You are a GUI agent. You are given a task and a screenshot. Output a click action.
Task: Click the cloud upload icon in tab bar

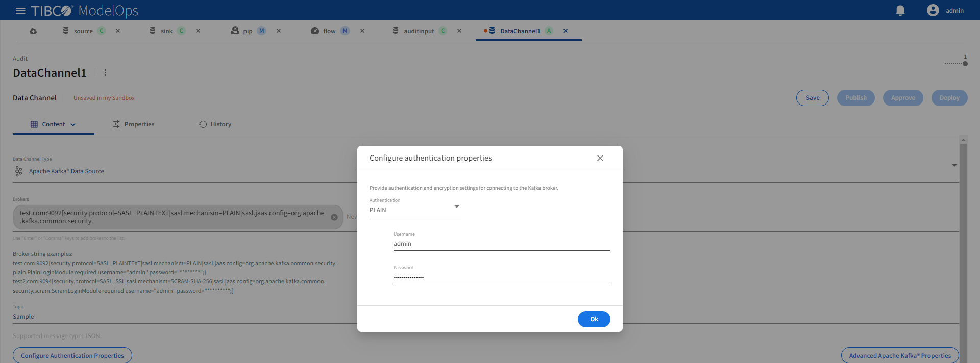coord(33,31)
